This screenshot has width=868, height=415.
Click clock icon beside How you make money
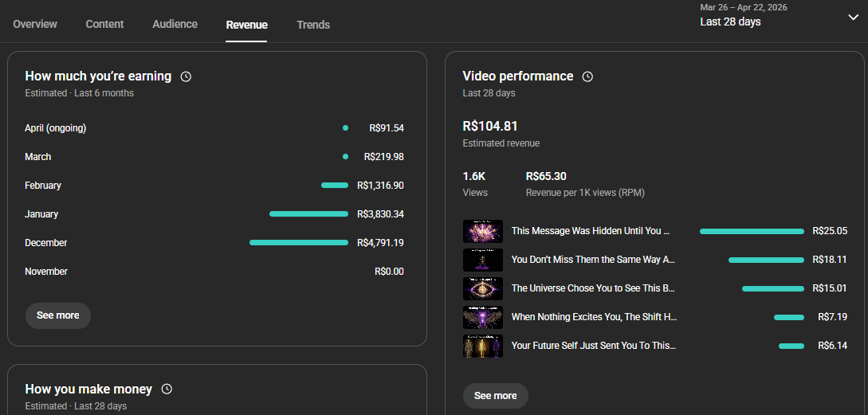(x=167, y=390)
